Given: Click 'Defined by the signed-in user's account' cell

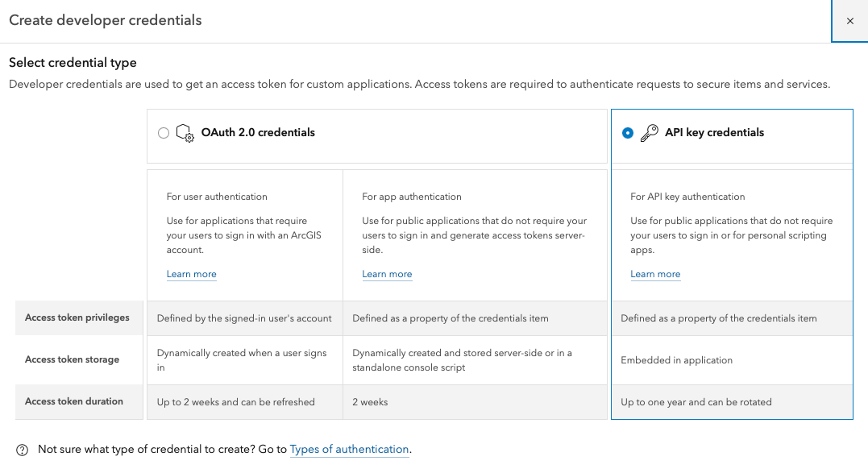Looking at the screenshot, I should [x=244, y=318].
